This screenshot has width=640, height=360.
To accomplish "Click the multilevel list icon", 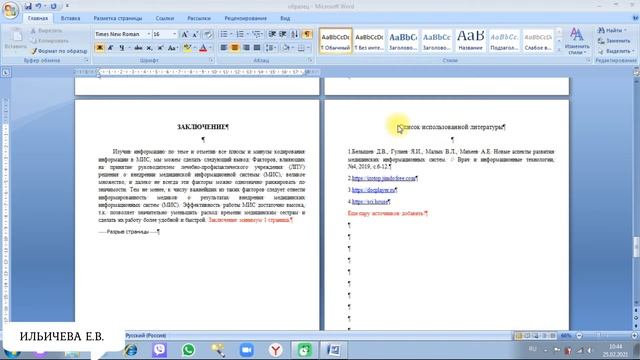I will click(256, 34).
